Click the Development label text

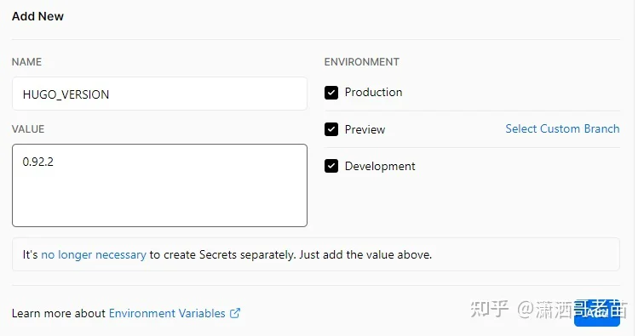pyautogui.click(x=380, y=166)
